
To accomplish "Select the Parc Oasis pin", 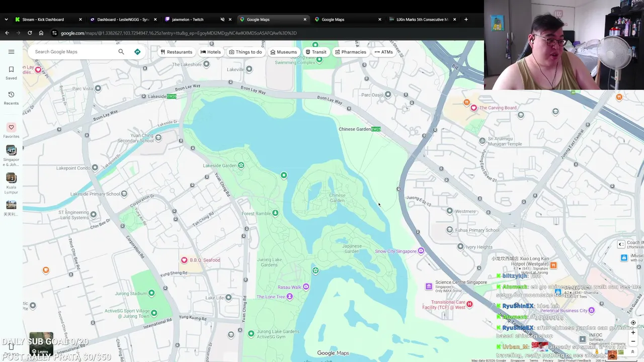I will tap(388, 95).
